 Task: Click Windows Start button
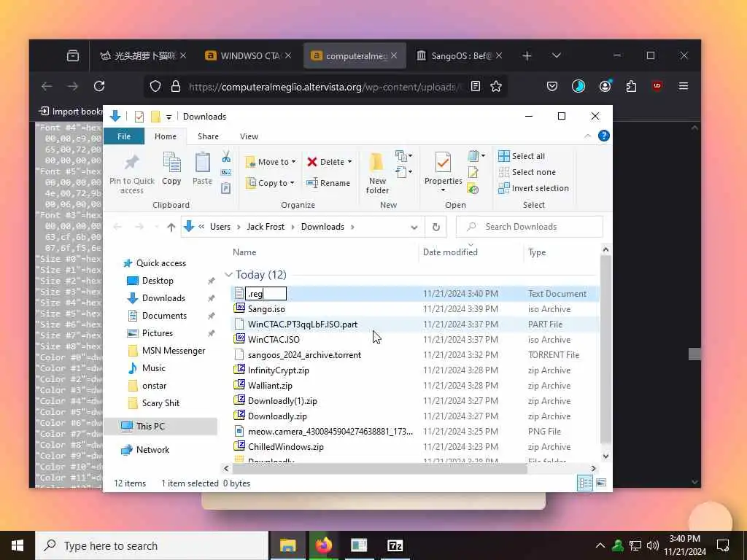coord(18,545)
